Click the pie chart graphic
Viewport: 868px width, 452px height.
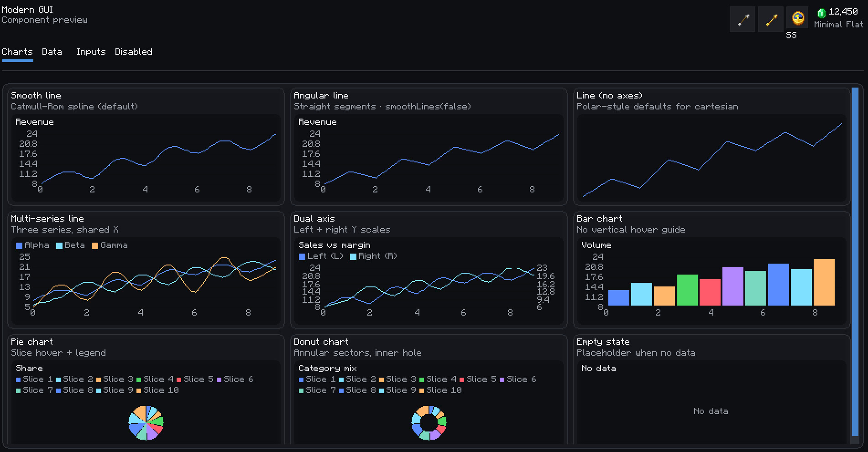tap(146, 423)
